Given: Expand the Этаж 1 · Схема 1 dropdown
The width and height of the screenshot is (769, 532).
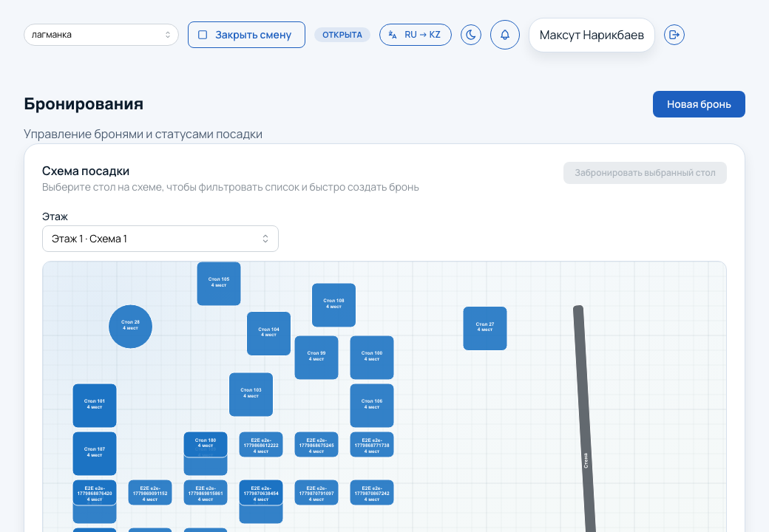Looking at the screenshot, I should (160, 239).
